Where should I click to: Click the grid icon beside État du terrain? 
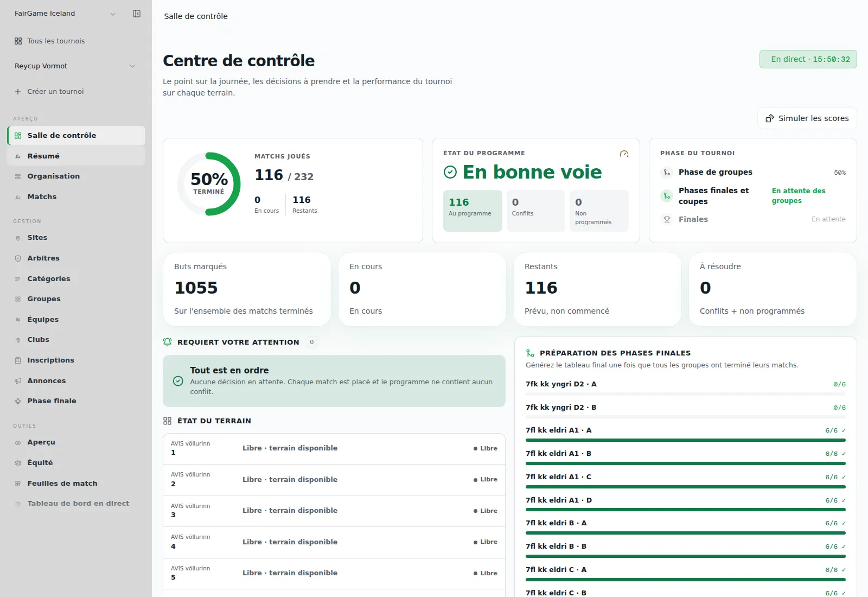(x=168, y=421)
